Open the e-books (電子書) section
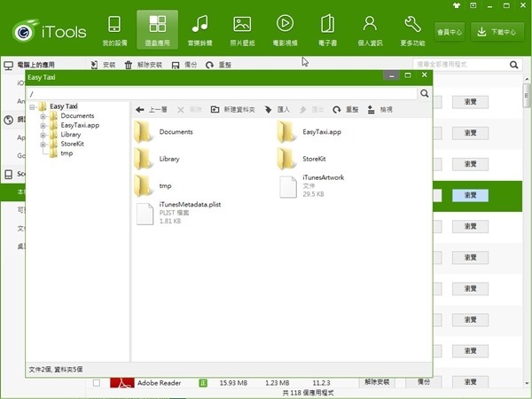 327,30
